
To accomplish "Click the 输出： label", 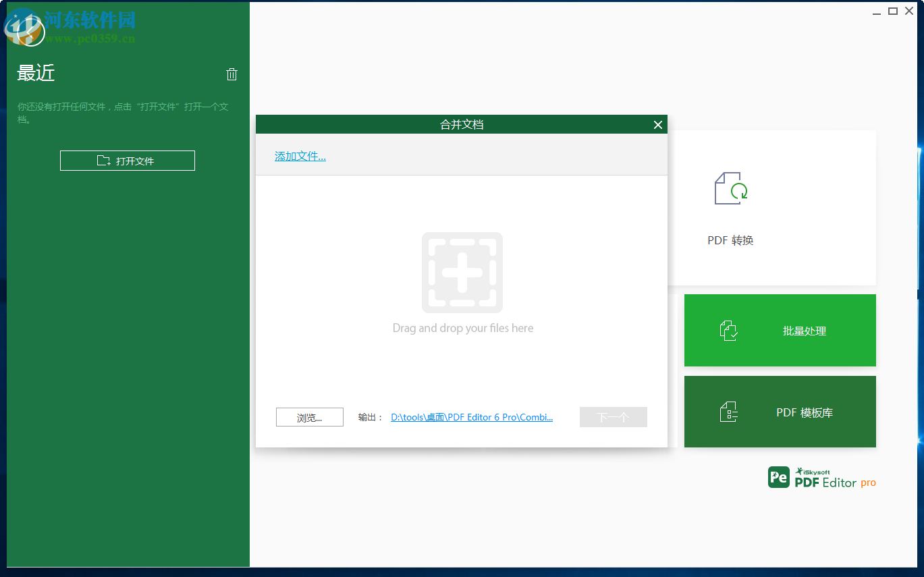I will (x=371, y=417).
